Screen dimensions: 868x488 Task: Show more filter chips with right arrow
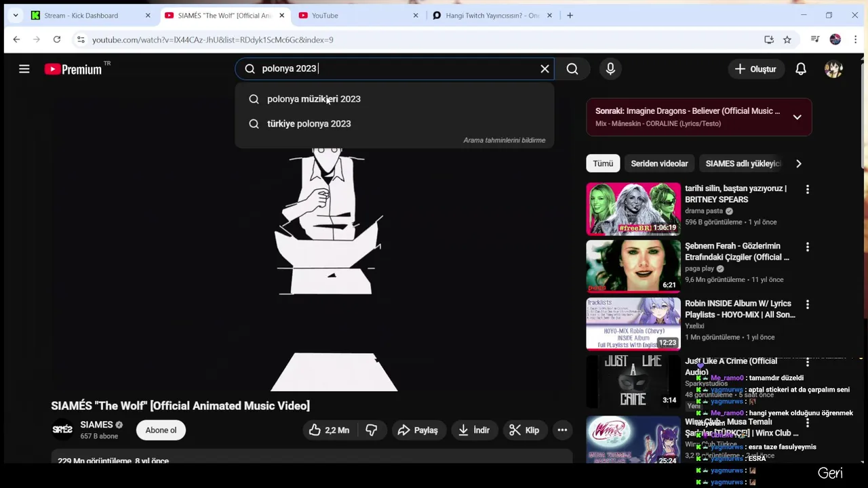[x=798, y=163]
